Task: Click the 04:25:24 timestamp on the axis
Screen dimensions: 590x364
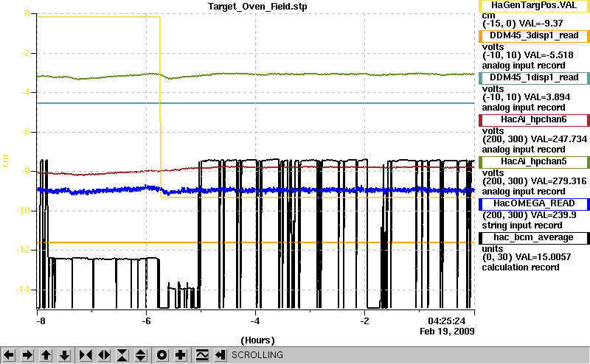Action: point(447,321)
